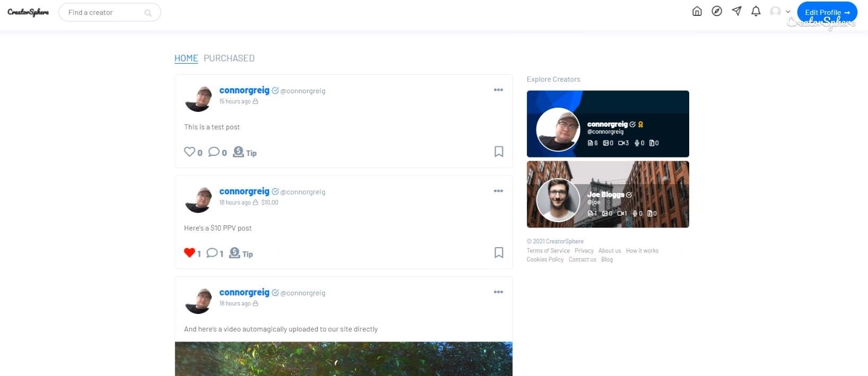
Task: Like the 'This is a test post' post
Action: coord(189,152)
